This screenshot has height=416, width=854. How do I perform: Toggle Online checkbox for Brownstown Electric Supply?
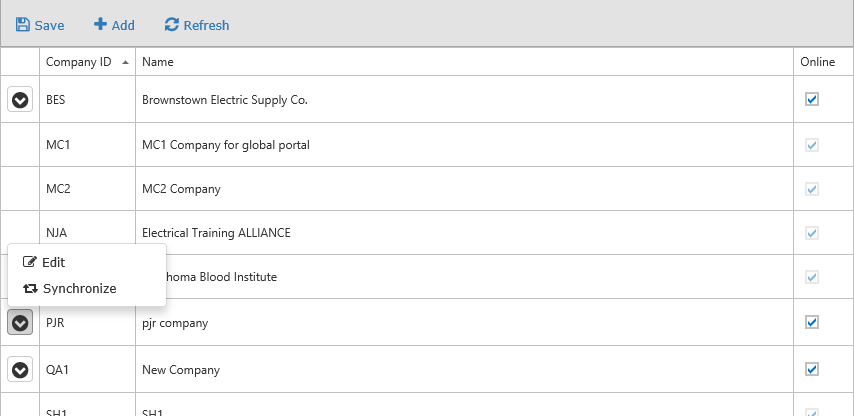pos(812,99)
